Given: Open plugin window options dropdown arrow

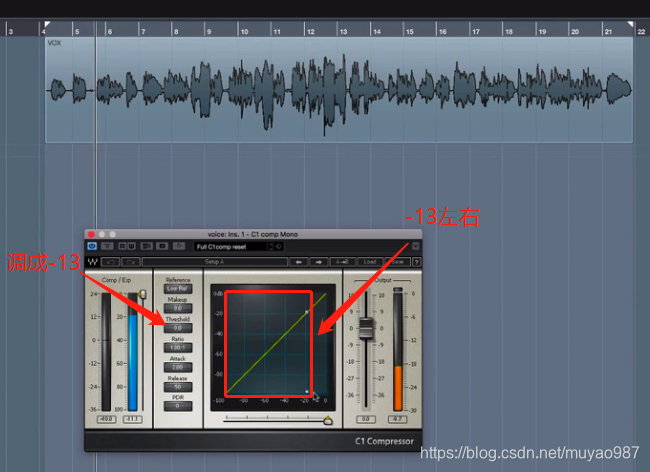Looking at the screenshot, I should (x=415, y=246).
